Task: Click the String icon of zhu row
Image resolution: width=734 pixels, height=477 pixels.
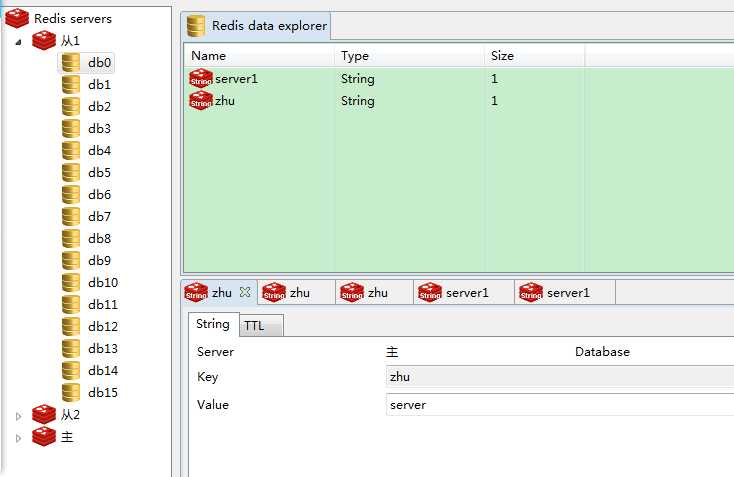Action: click(201, 100)
